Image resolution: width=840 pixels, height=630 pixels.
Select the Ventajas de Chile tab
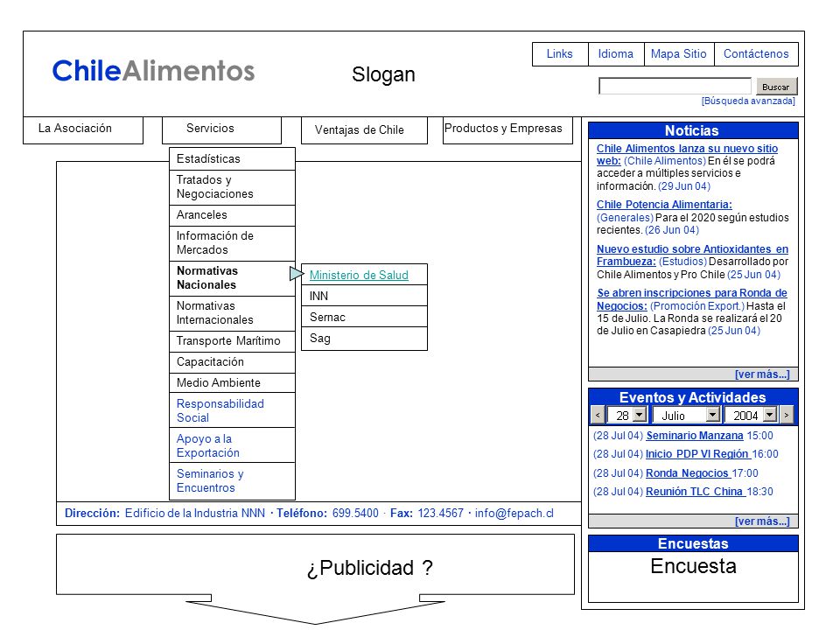tap(364, 130)
